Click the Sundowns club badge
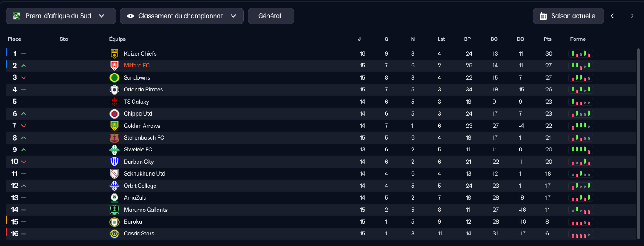 click(114, 78)
